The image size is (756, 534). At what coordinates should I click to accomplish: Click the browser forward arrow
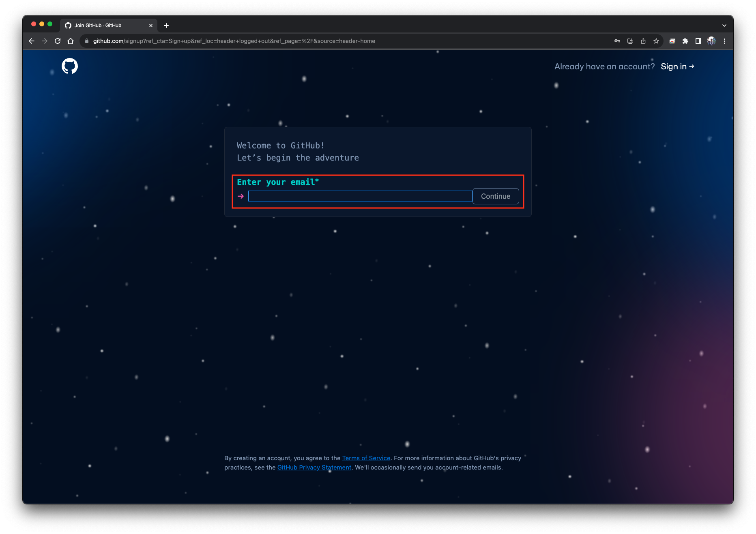point(45,41)
